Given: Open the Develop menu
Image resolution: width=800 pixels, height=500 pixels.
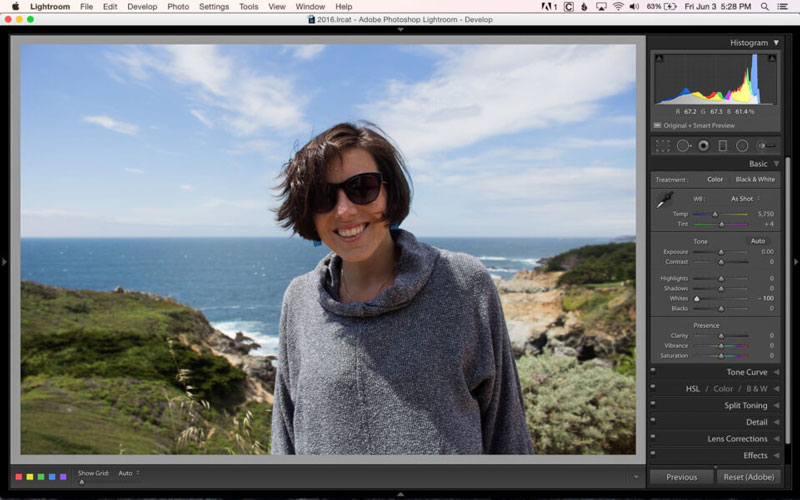Looking at the screenshot, I should (x=142, y=6).
